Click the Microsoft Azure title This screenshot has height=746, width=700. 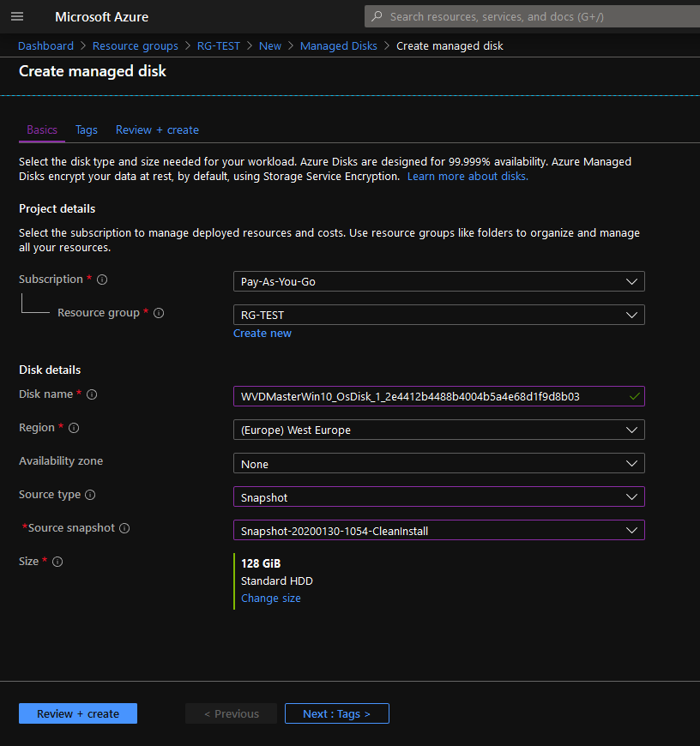(x=102, y=17)
